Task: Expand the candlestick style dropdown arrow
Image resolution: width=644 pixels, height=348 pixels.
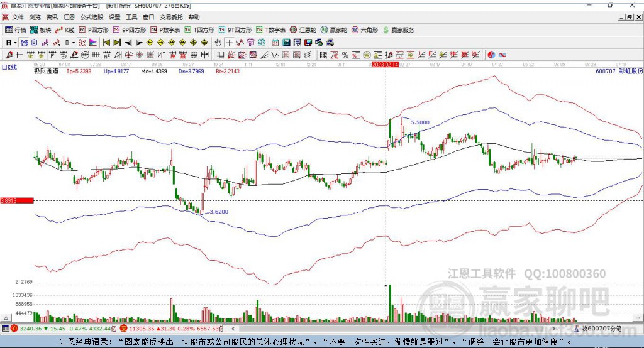Action: pos(74,43)
